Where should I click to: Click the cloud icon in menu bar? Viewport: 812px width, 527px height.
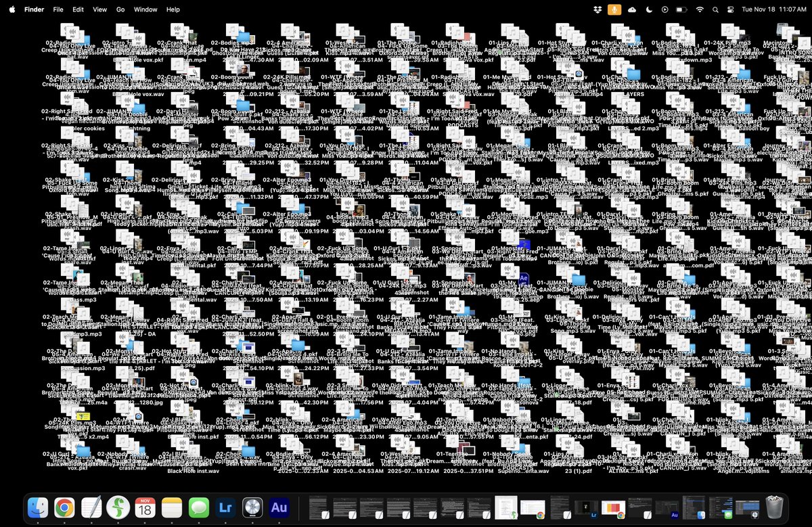point(632,9)
